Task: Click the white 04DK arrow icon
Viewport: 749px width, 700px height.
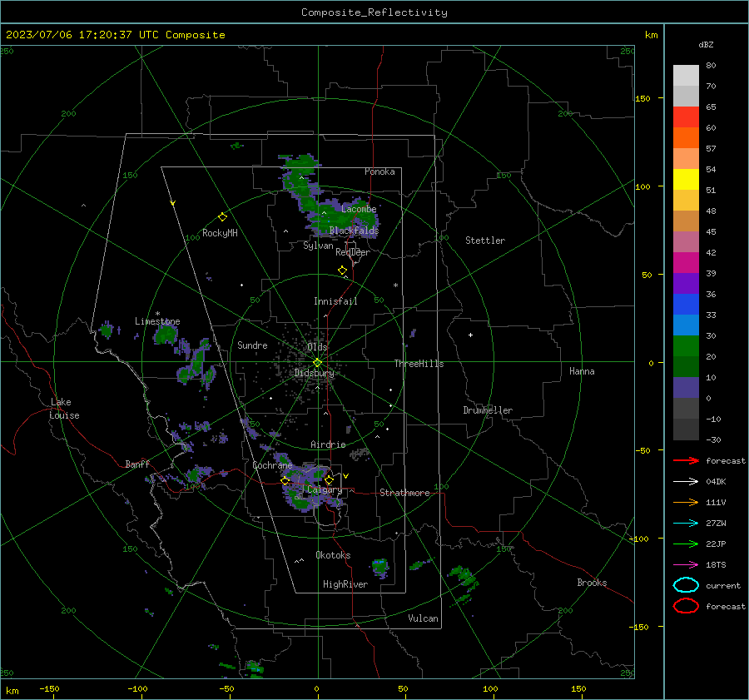Action: pos(686,481)
